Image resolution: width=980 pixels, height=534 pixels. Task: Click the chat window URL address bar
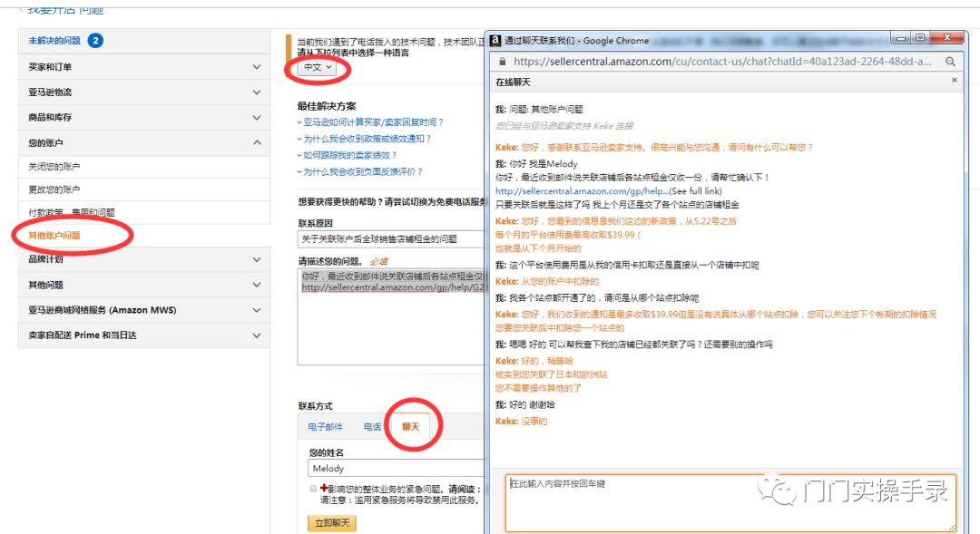(x=722, y=62)
